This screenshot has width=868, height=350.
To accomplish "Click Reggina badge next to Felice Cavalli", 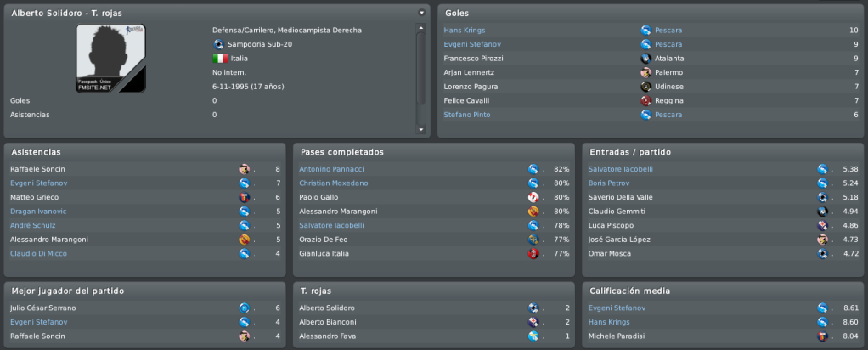I will pos(645,101).
